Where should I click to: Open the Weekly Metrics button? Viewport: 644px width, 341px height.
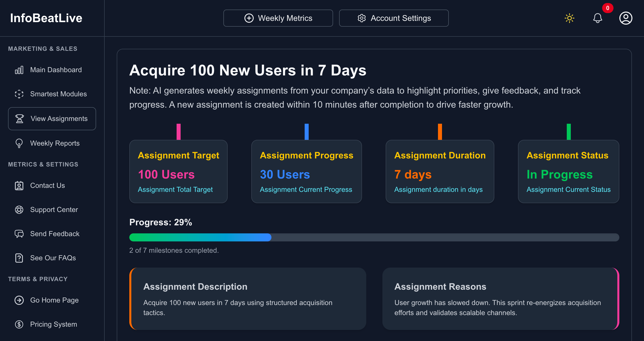click(x=278, y=18)
